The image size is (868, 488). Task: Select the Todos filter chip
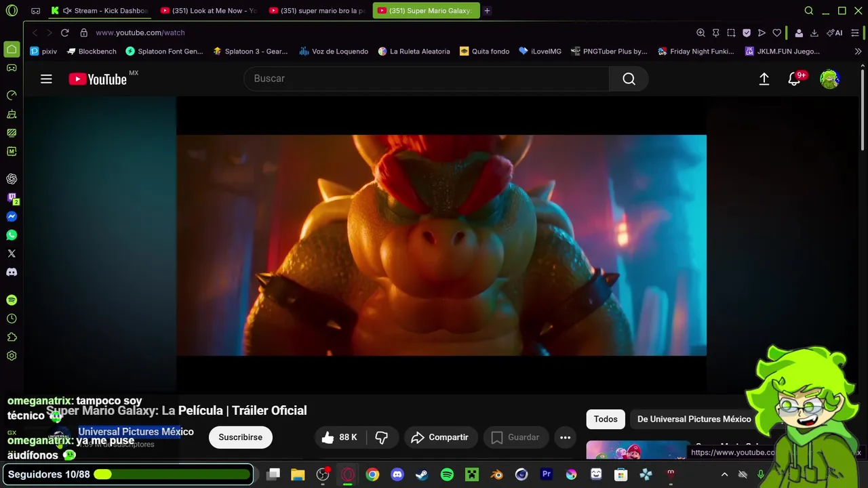[x=606, y=419]
